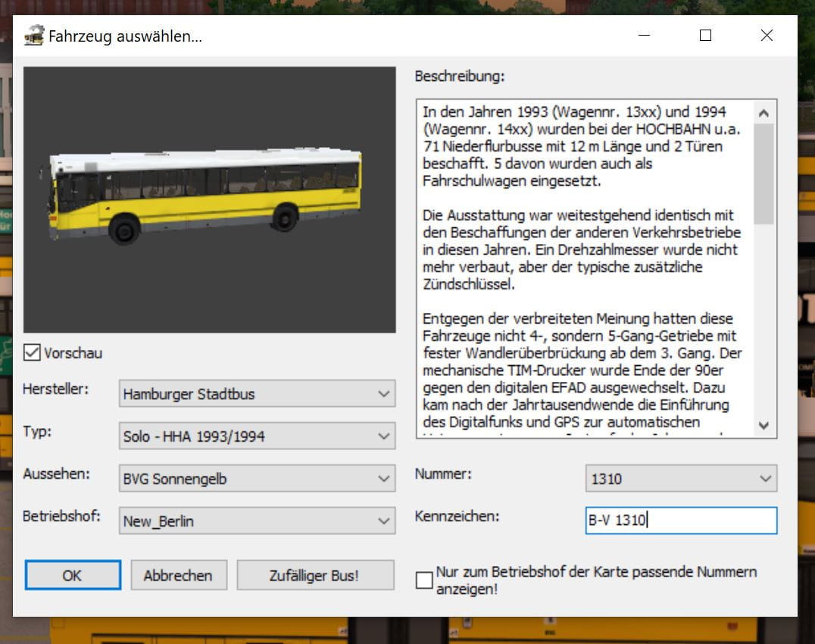Maximize the Fahrzeug auswählen window
This screenshot has height=644, width=815.
[705, 36]
